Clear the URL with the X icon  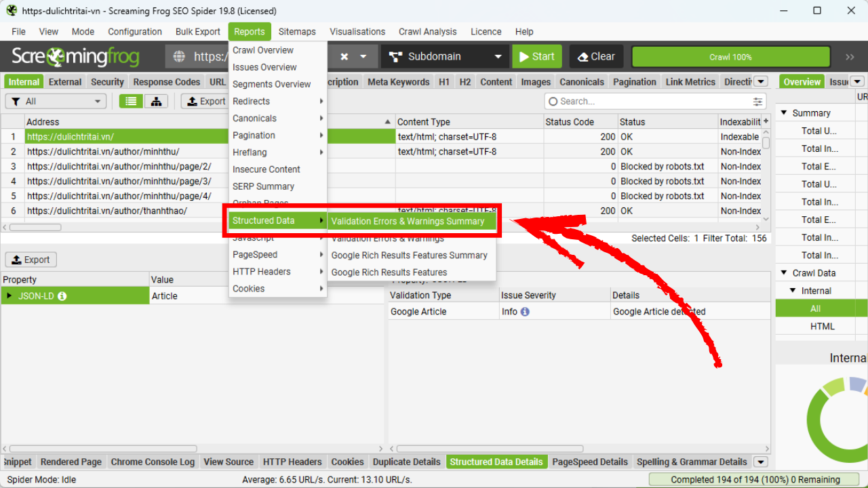[x=344, y=57]
